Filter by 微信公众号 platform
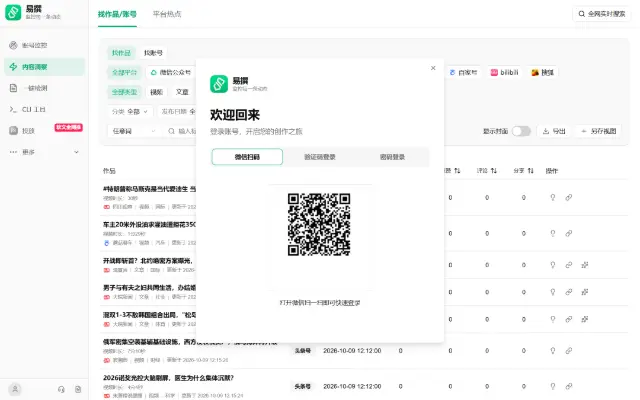 171,72
